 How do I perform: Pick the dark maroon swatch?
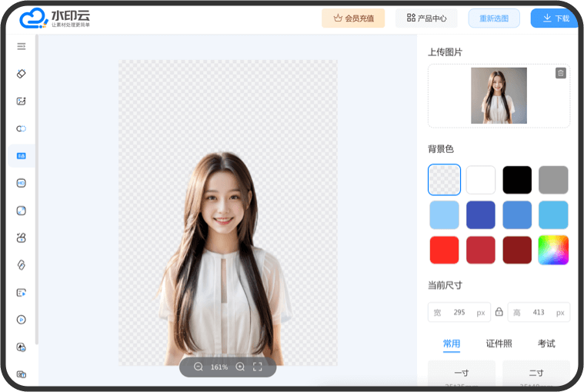coord(517,250)
